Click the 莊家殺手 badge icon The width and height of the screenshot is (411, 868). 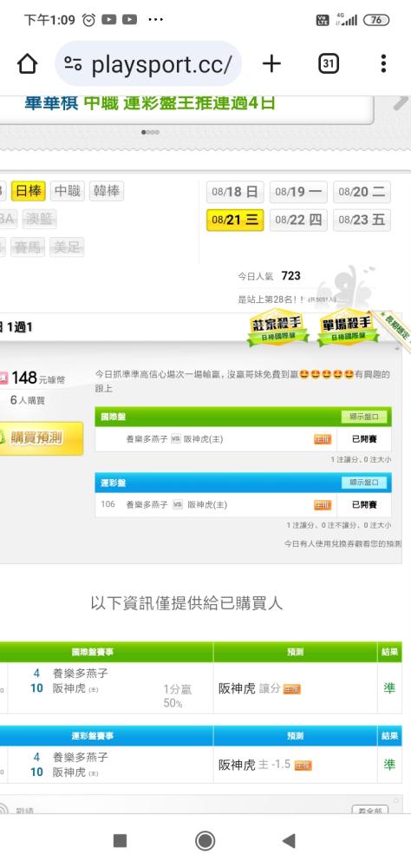pyautogui.click(x=277, y=328)
